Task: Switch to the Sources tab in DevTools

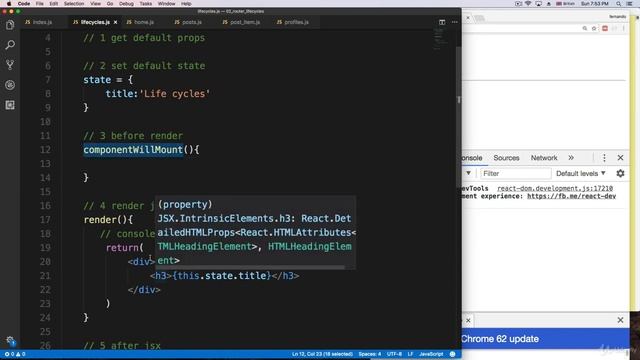Action: click(506, 158)
